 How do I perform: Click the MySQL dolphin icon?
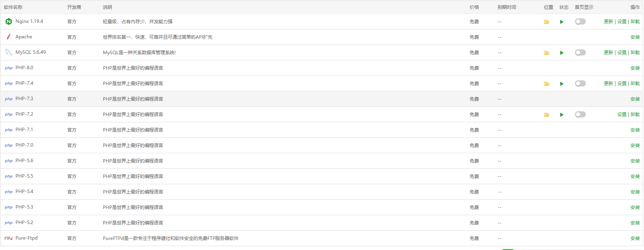click(x=9, y=52)
